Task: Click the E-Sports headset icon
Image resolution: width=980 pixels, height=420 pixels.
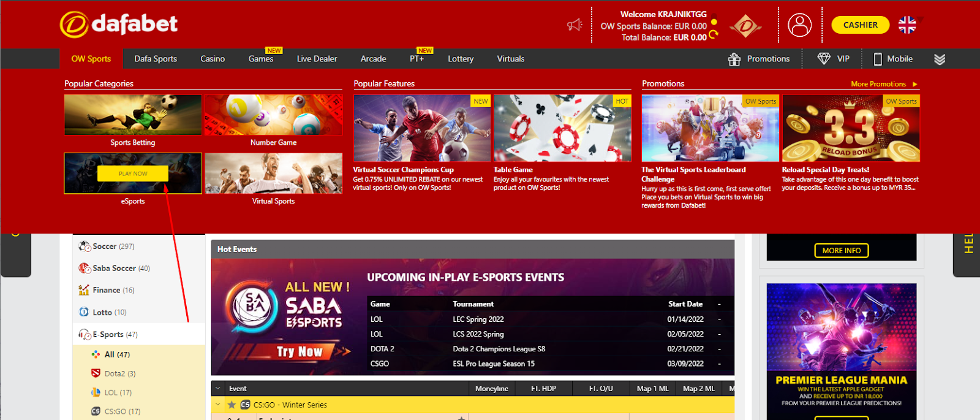Action: [85, 334]
